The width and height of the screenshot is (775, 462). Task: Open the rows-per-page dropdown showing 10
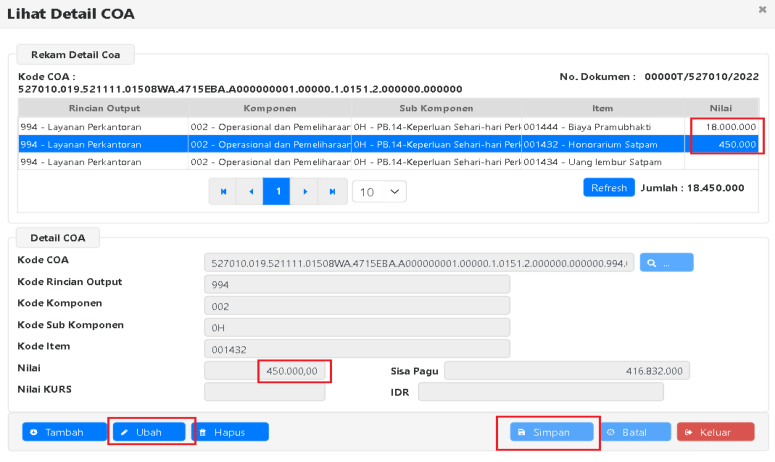click(379, 191)
